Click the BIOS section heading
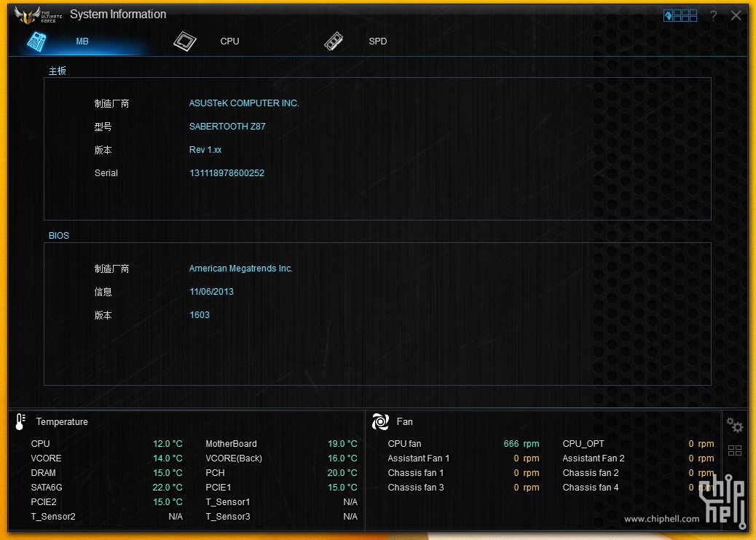 59,236
